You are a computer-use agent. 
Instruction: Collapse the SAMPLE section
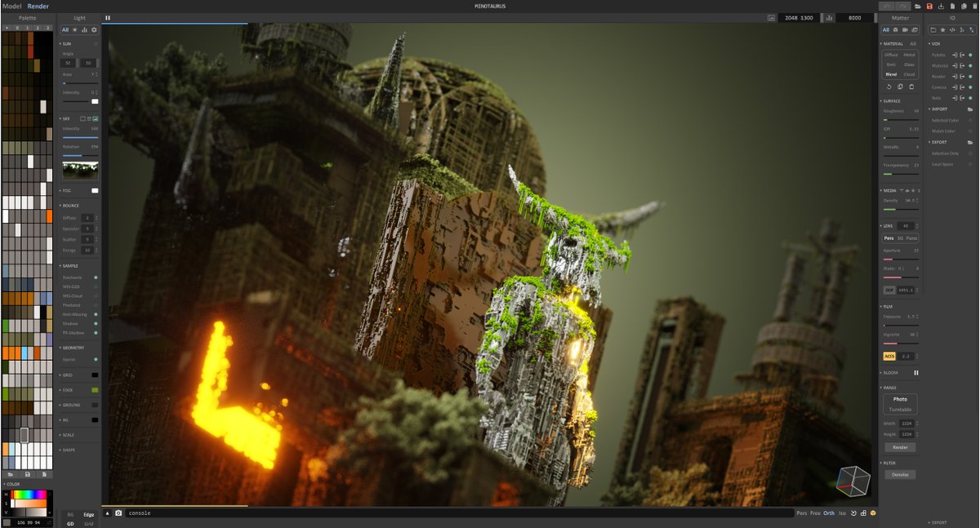point(69,266)
